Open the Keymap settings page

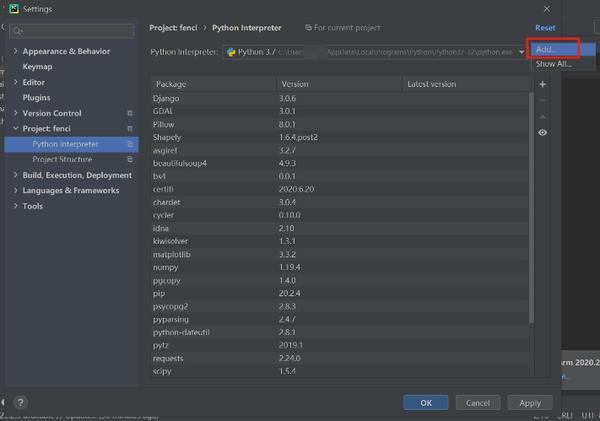pos(37,67)
